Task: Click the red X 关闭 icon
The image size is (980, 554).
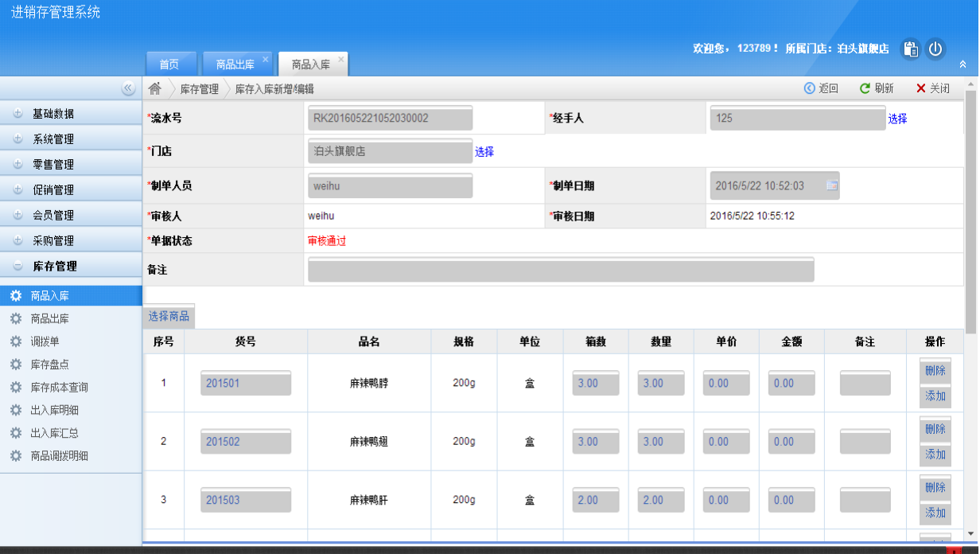Action: click(x=921, y=88)
